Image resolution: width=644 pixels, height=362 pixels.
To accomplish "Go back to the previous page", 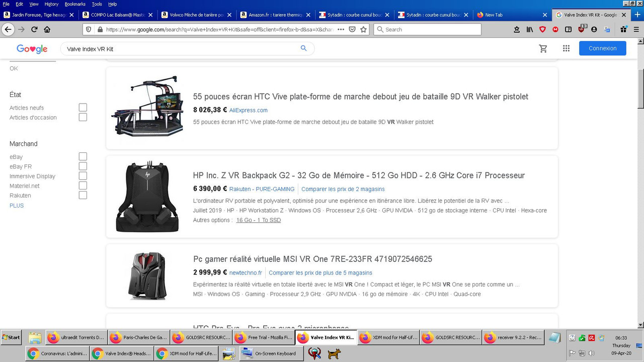I will pyautogui.click(x=8, y=30).
